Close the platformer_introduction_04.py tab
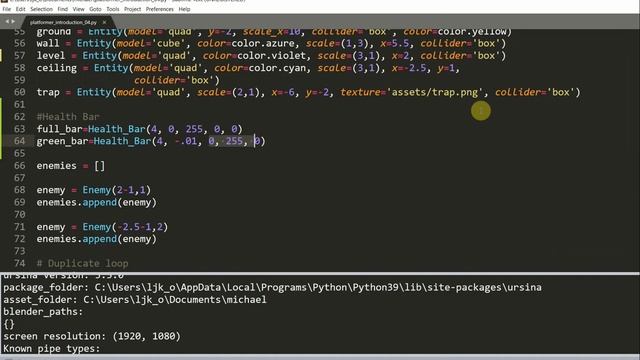The width and height of the screenshot is (640, 360). coord(104,22)
